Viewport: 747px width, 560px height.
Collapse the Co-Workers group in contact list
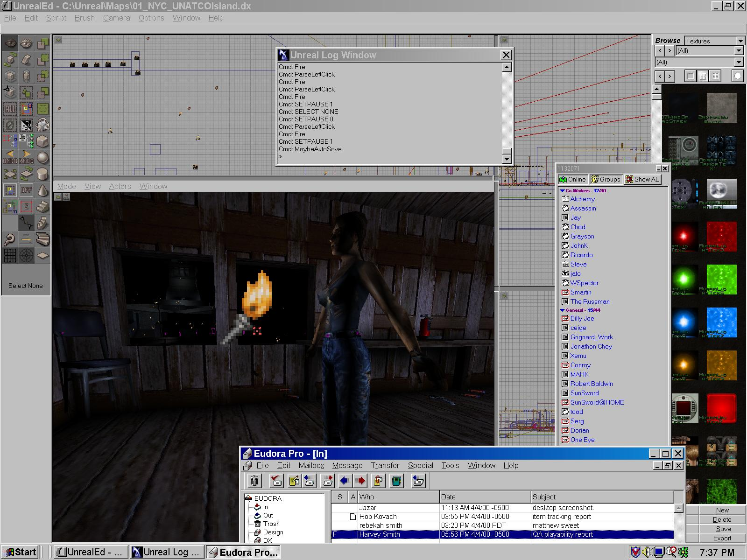tap(562, 191)
